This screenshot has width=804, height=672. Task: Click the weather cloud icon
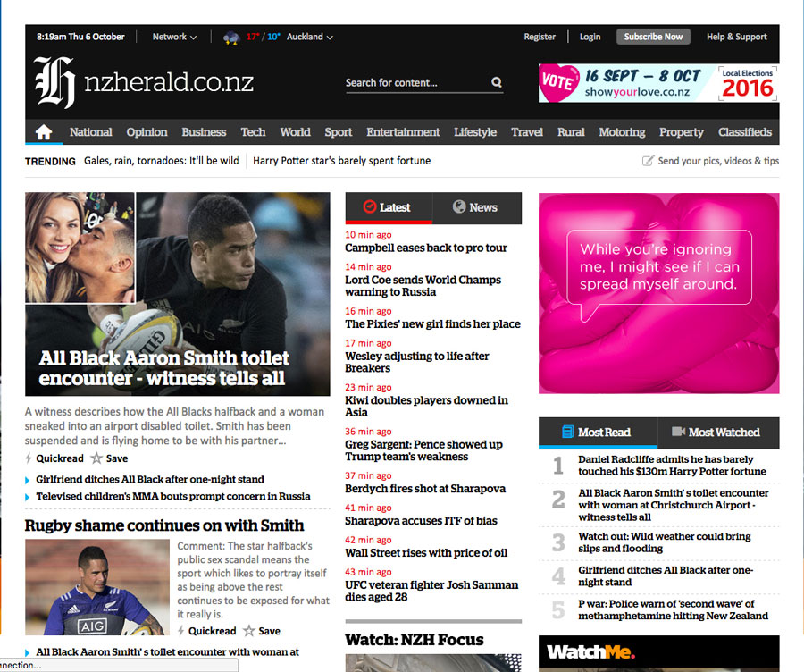pos(231,37)
